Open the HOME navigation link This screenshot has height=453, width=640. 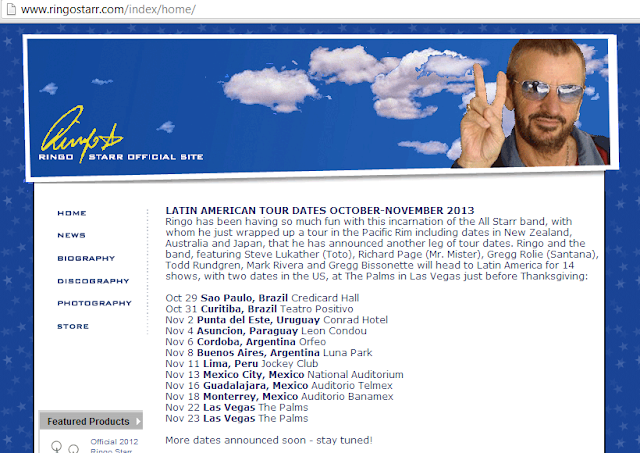pos(72,213)
